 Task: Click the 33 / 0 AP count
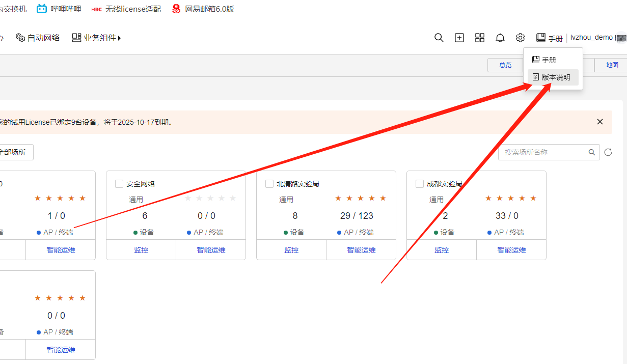(x=507, y=216)
